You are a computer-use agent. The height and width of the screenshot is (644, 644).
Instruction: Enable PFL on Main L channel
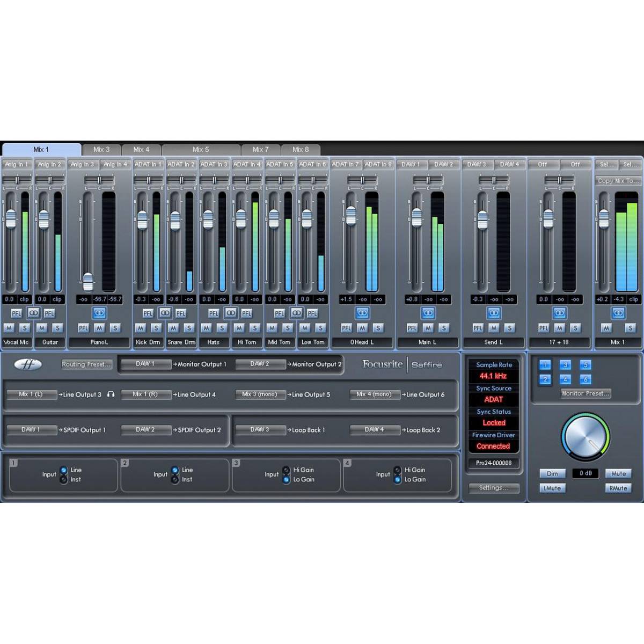tap(412, 328)
